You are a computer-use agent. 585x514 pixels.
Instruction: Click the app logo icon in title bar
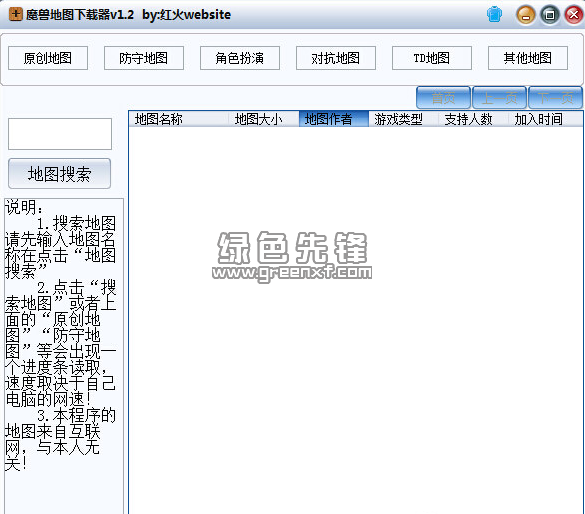click(15, 15)
